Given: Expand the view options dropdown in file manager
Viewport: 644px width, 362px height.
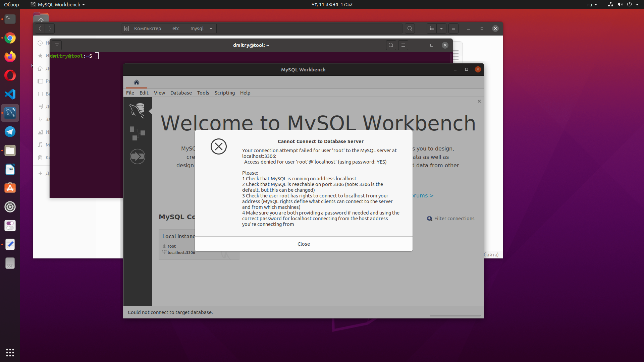Looking at the screenshot, I should (x=441, y=28).
